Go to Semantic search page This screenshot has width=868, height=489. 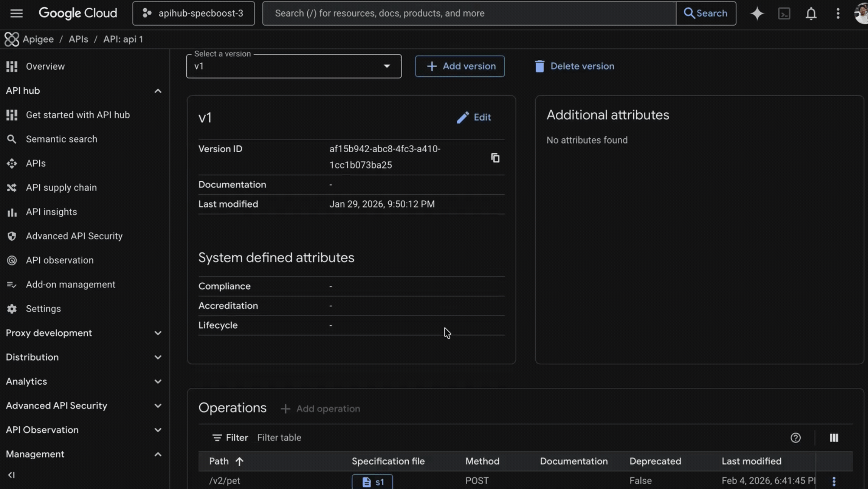[61, 139]
